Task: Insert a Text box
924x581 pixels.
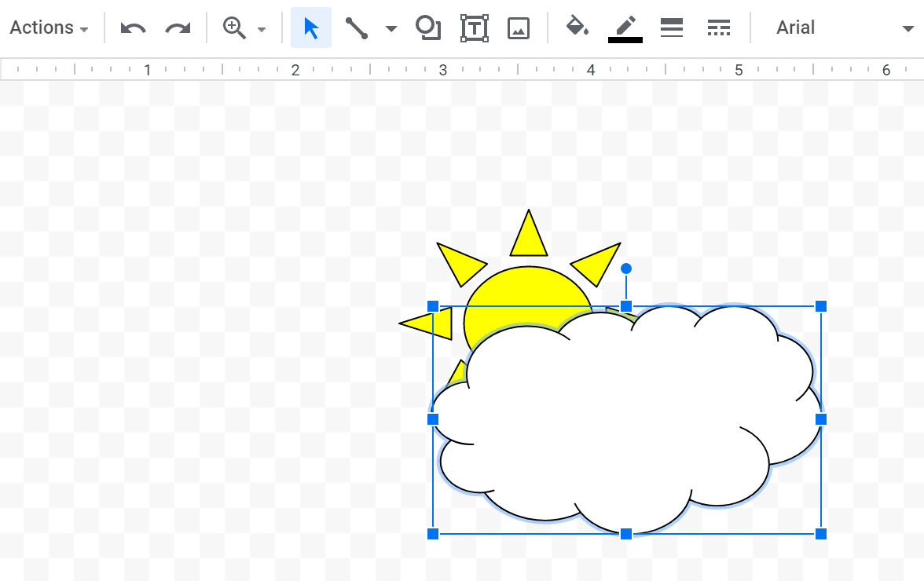Action: [474, 27]
